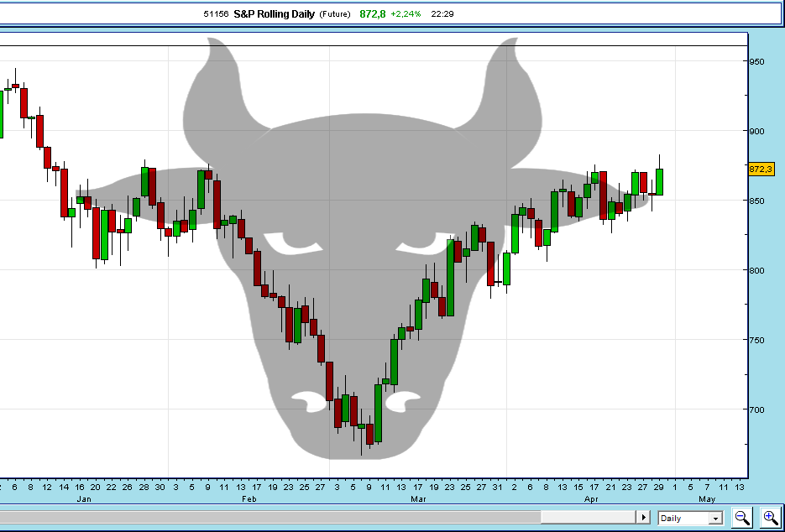The height and width of the screenshot is (532, 785).
Task: Click the instrument code "51156"
Action: 216,14
